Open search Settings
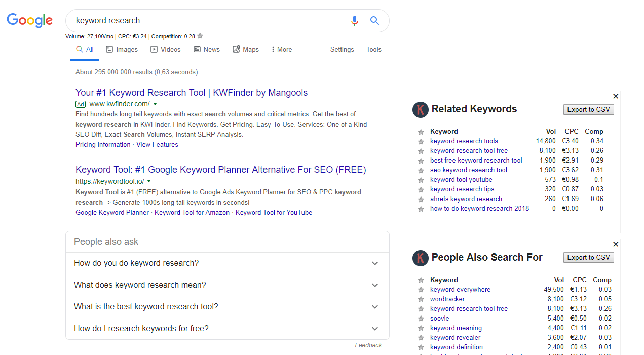644x355 pixels. [342, 50]
